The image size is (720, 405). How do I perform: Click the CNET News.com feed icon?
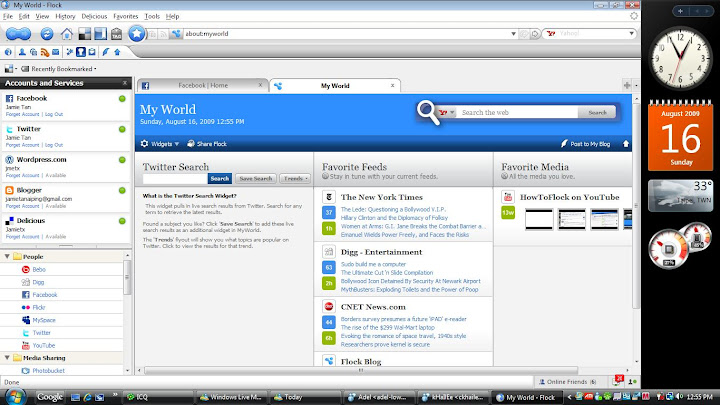[x=329, y=306]
